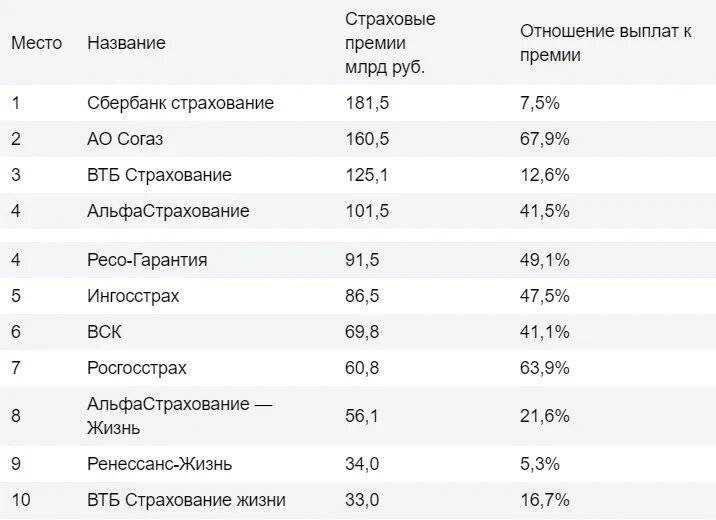The width and height of the screenshot is (716, 520).
Task: Select the 5,3% payout ratio cell
Action: pyautogui.click(x=540, y=464)
